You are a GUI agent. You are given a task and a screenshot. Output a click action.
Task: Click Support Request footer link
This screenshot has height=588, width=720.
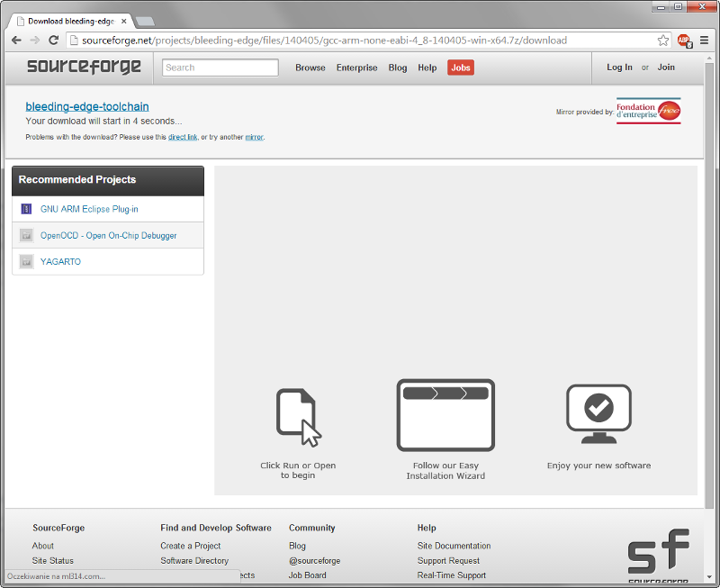pos(448,560)
